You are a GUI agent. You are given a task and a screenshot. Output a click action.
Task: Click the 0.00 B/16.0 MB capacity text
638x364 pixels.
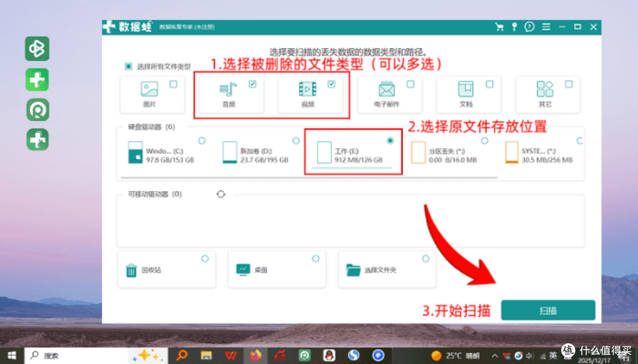[x=453, y=160]
